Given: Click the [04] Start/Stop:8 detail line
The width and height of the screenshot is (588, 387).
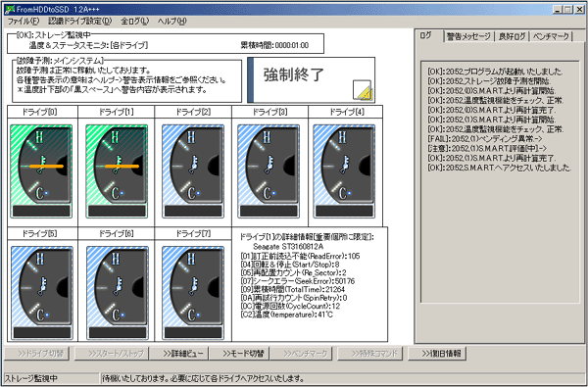Looking at the screenshot, I should (290, 265).
